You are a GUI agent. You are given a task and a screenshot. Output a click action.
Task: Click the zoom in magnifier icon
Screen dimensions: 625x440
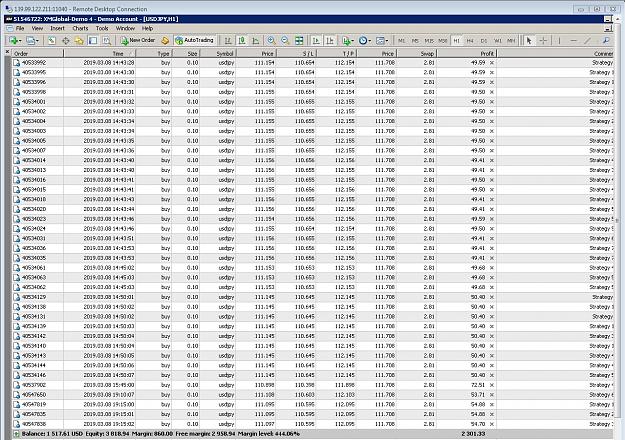click(271, 40)
